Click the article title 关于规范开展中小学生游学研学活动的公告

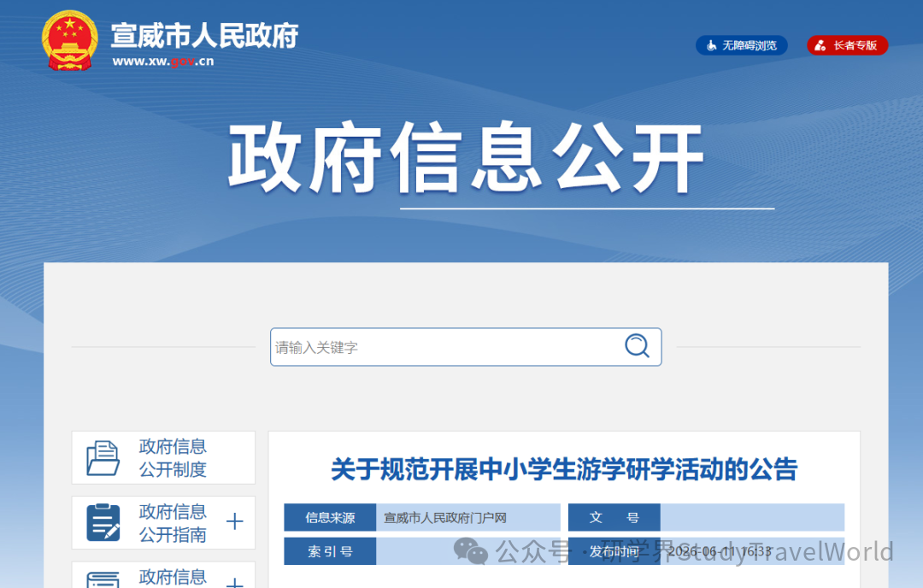point(564,470)
